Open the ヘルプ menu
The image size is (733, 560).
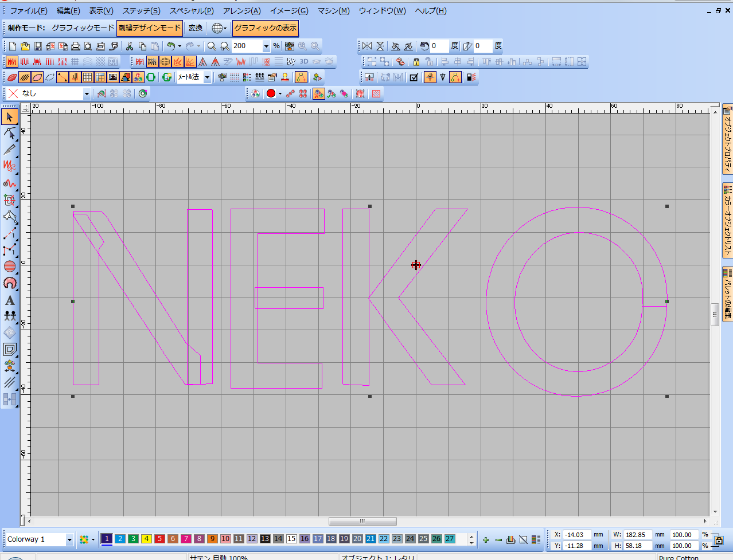coord(431,10)
